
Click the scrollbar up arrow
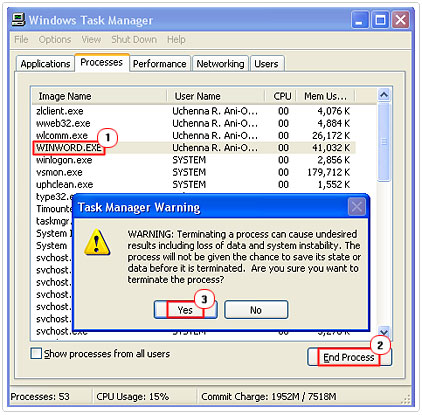pos(384,95)
